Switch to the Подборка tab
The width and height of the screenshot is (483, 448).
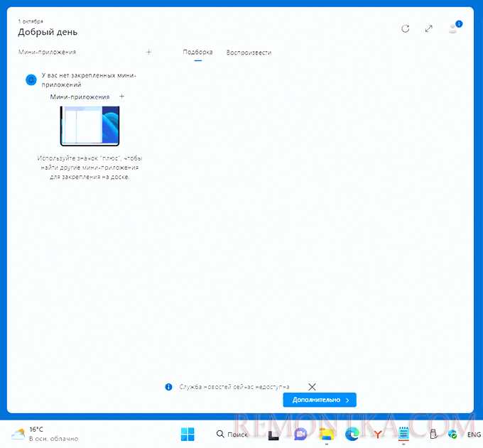click(197, 52)
